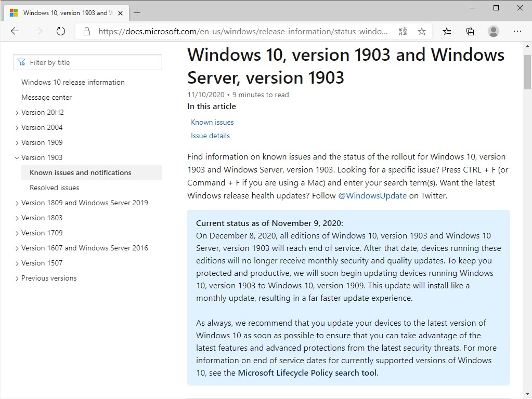
Task: Add the page to favorites with the star icon
Action: pyautogui.click(x=422, y=31)
